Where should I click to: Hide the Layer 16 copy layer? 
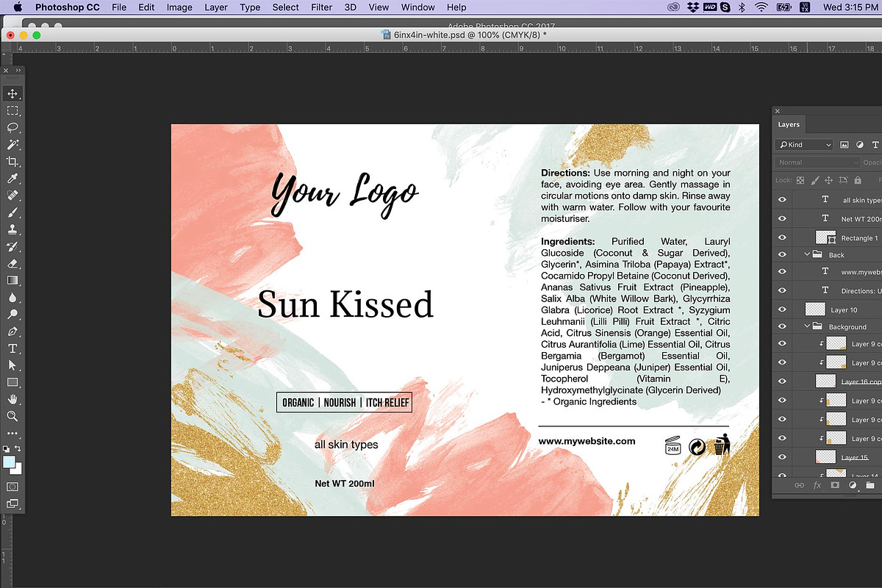pos(782,381)
